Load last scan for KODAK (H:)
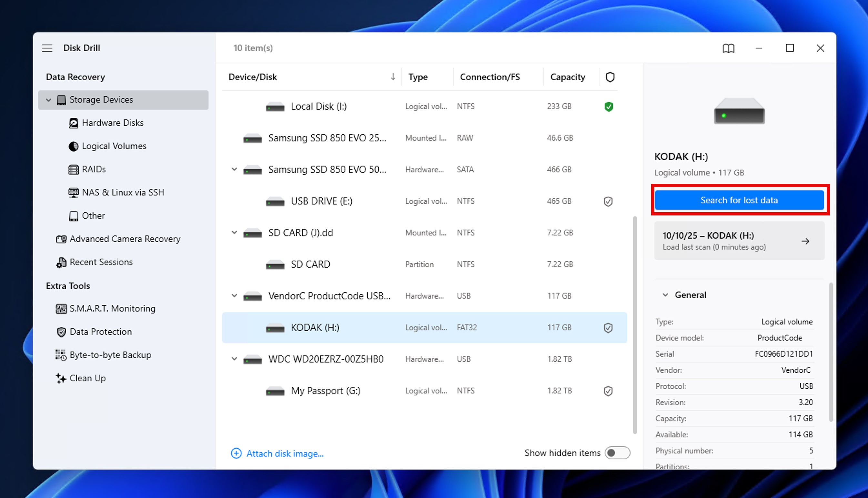This screenshot has width=868, height=498. (x=739, y=241)
